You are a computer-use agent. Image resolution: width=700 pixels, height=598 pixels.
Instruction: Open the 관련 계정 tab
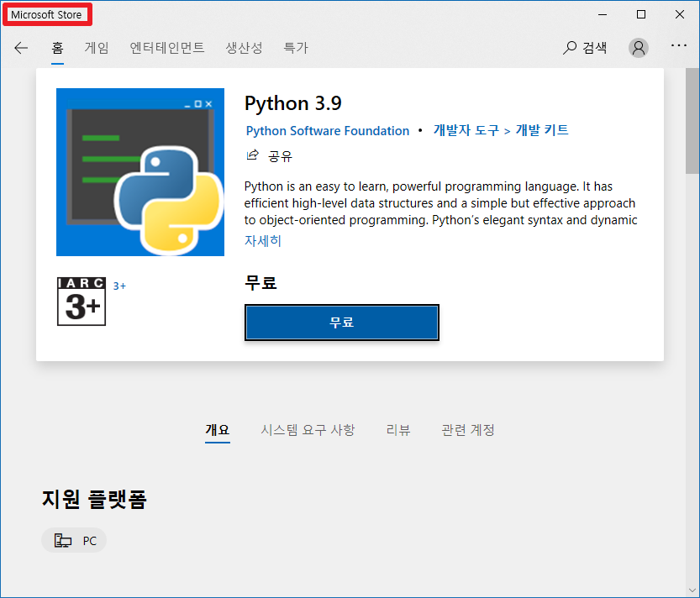click(x=468, y=430)
